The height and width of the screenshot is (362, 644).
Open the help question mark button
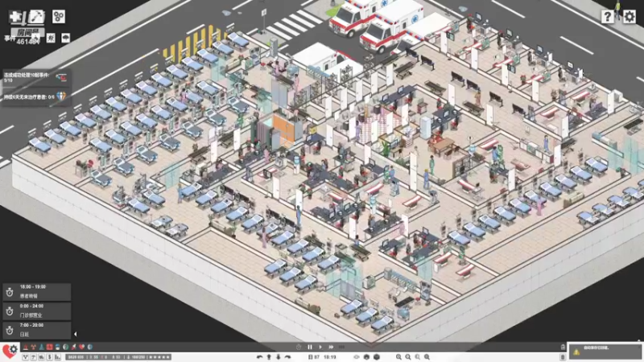(608, 16)
